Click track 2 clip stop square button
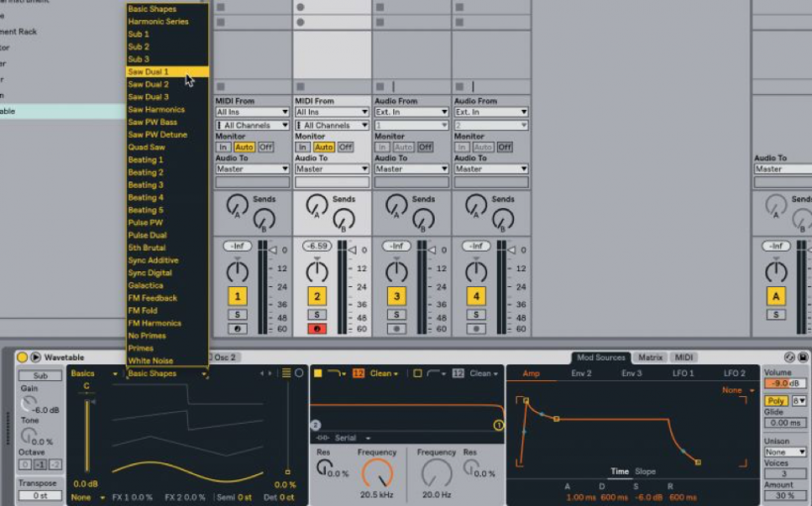This screenshot has width=812, height=506. [x=300, y=86]
